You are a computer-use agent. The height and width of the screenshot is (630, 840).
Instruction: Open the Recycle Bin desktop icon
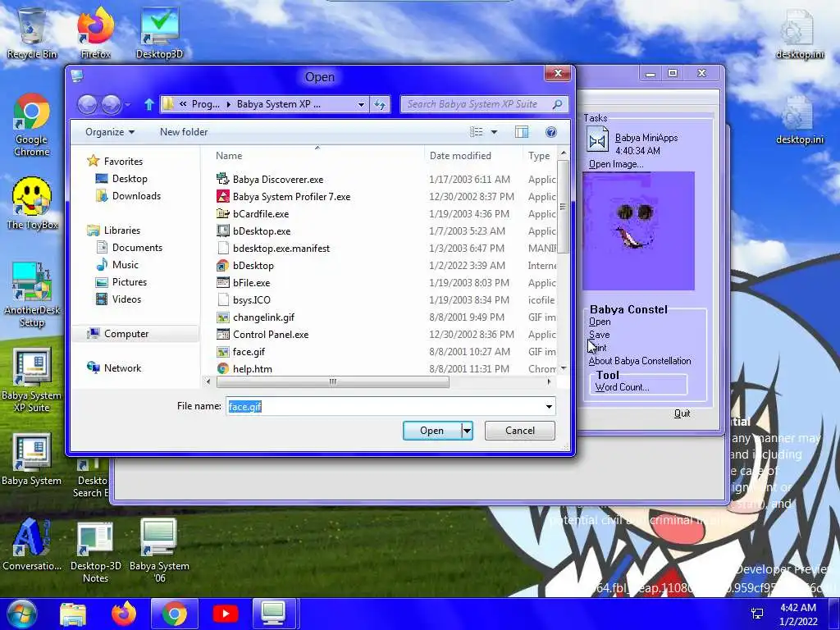coord(32,33)
